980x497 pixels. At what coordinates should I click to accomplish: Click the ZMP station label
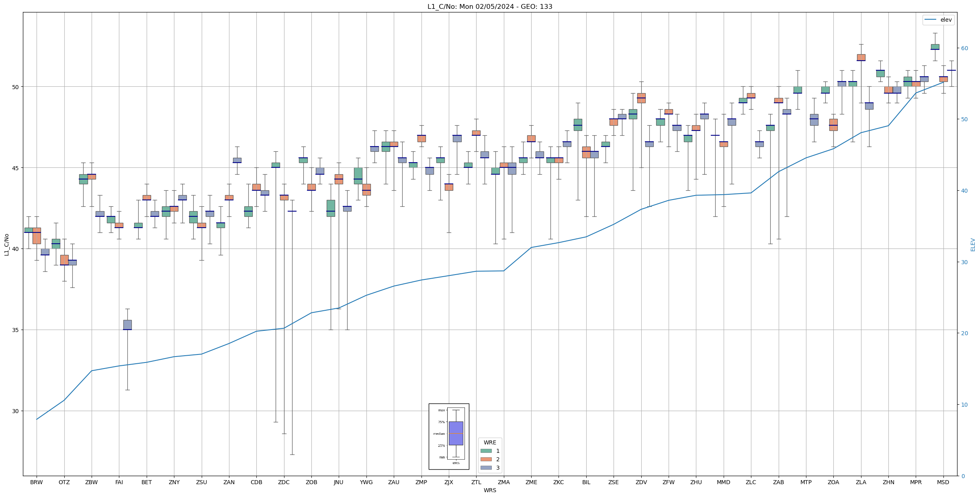pyautogui.click(x=421, y=482)
